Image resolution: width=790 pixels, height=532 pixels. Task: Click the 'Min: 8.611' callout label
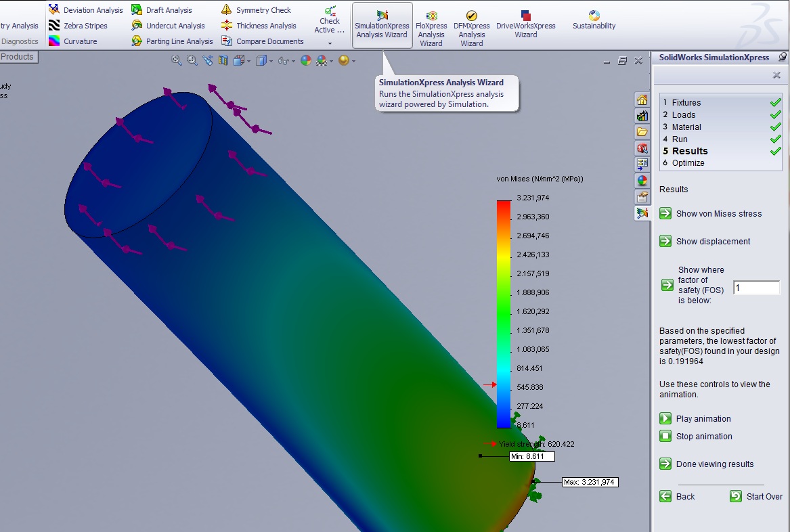coord(532,456)
